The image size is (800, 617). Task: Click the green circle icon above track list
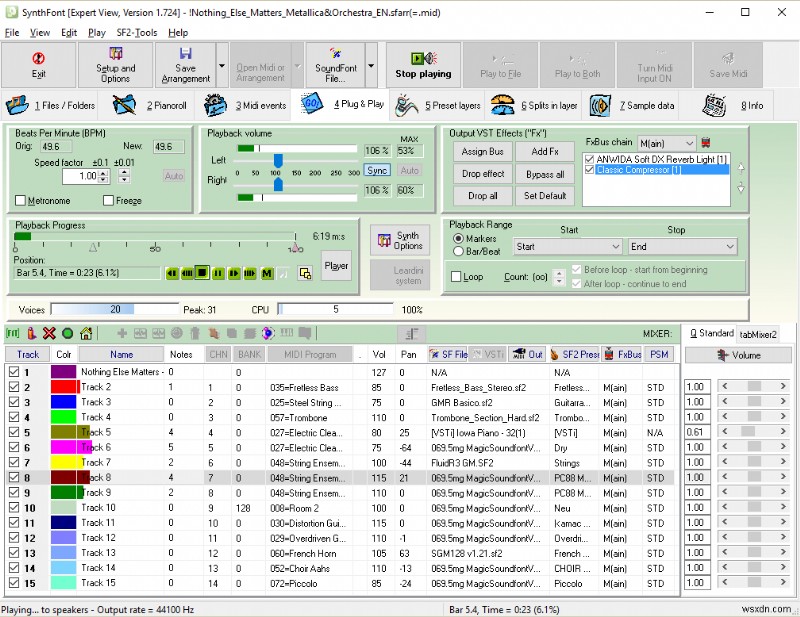67,333
